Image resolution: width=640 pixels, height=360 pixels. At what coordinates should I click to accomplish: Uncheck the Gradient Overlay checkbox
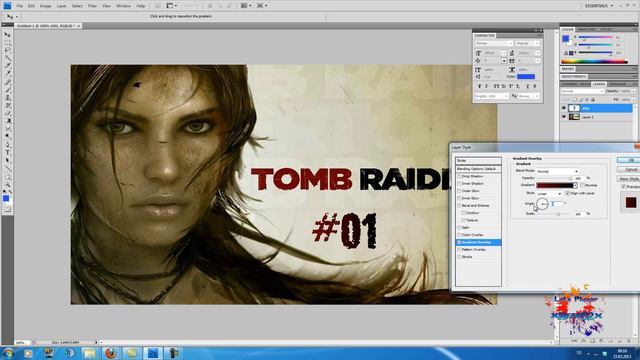coord(459,242)
